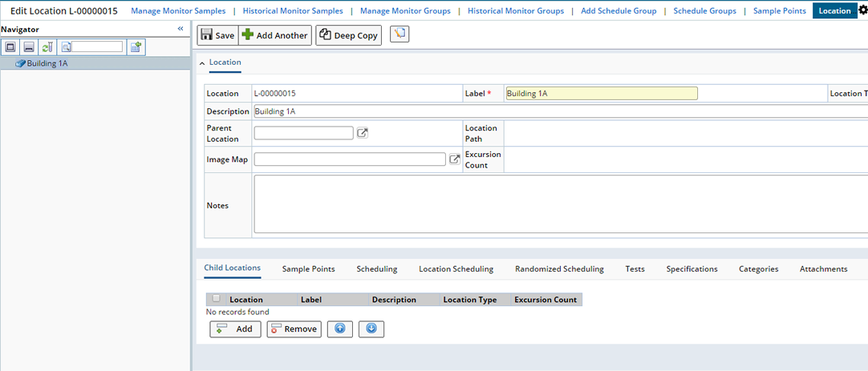The width and height of the screenshot is (868, 371).
Task: Click inside the Notes text area
Action: pyautogui.click(x=560, y=204)
